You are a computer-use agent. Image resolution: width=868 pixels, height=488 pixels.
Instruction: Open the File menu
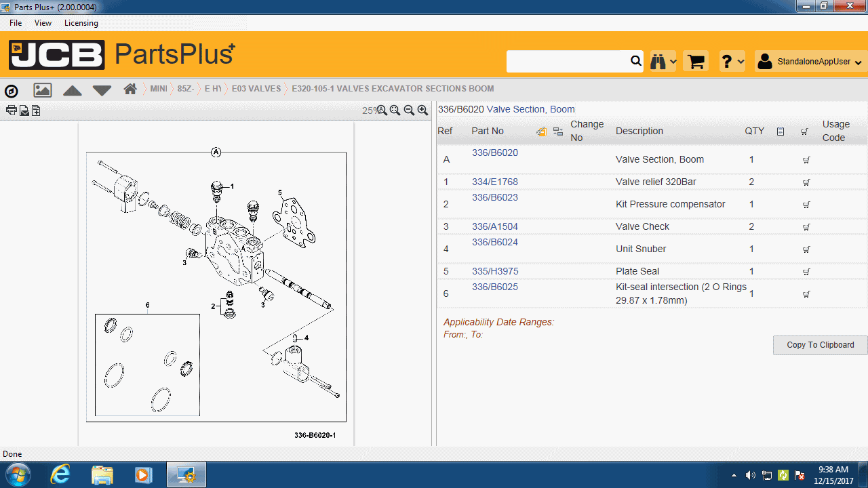tap(16, 23)
